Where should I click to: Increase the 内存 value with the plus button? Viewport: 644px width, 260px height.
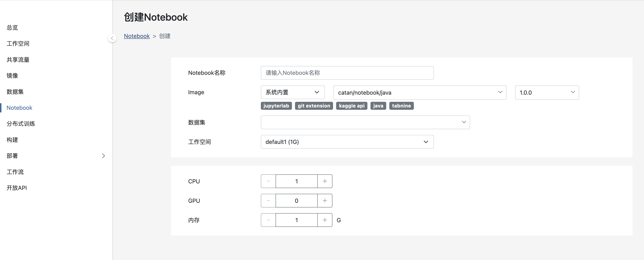coord(324,220)
